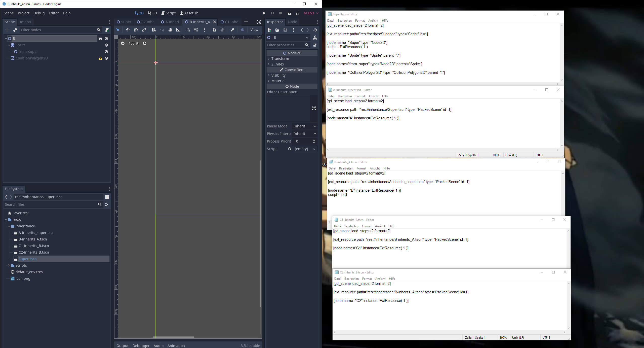The width and height of the screenshot is (644, 348).
Task: Hide the from_super node
Action: pyautogui.click(x=106, y=52)
